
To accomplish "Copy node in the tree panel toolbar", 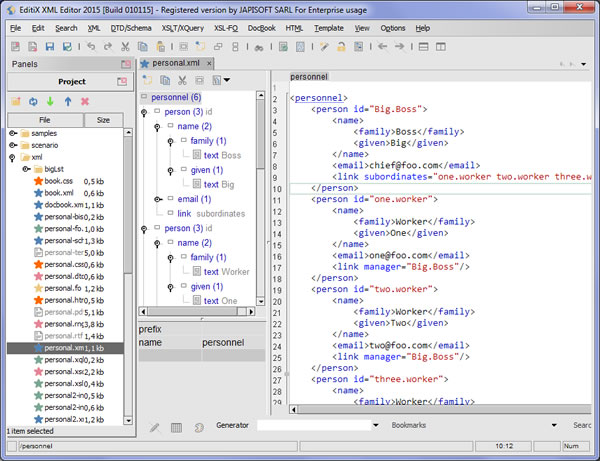I will point(165,80).
